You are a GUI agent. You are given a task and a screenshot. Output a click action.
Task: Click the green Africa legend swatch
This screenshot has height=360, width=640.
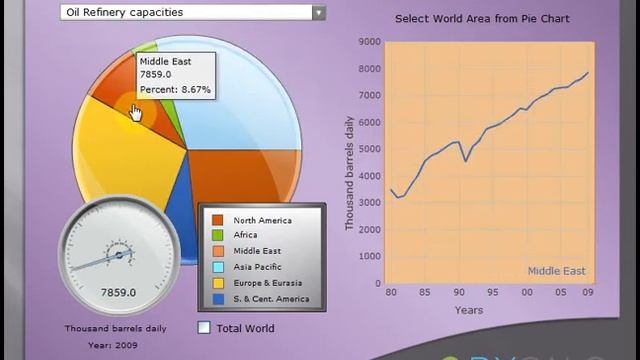click(218, 235)
